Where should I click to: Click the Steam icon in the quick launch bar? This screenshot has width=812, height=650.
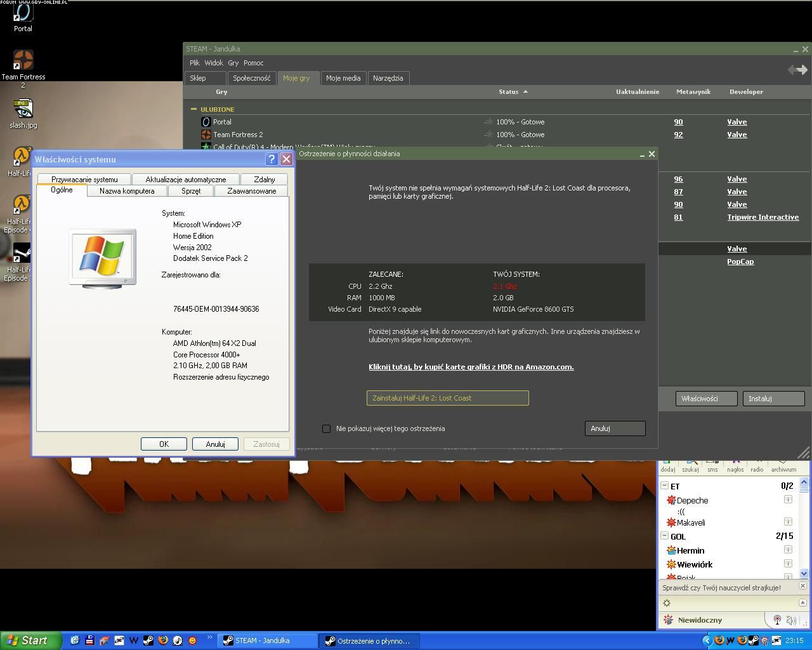point(148,640)
